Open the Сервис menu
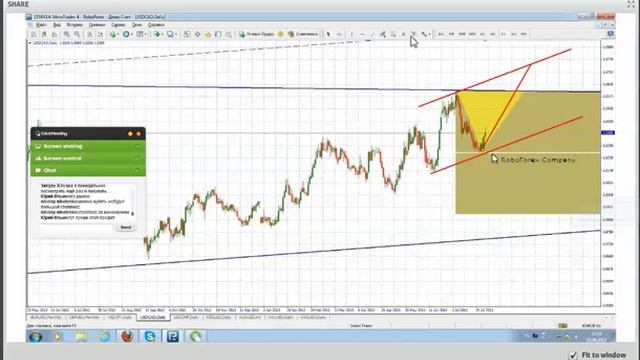The image size is (640, 360). (x=118, y=25)
